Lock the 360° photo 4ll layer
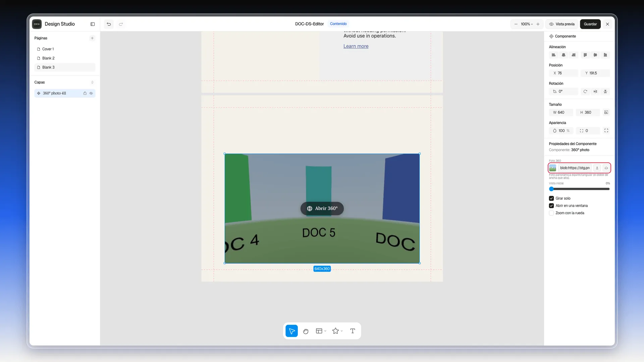The width and height of the screenshot is (644, 362). [85, 93]
